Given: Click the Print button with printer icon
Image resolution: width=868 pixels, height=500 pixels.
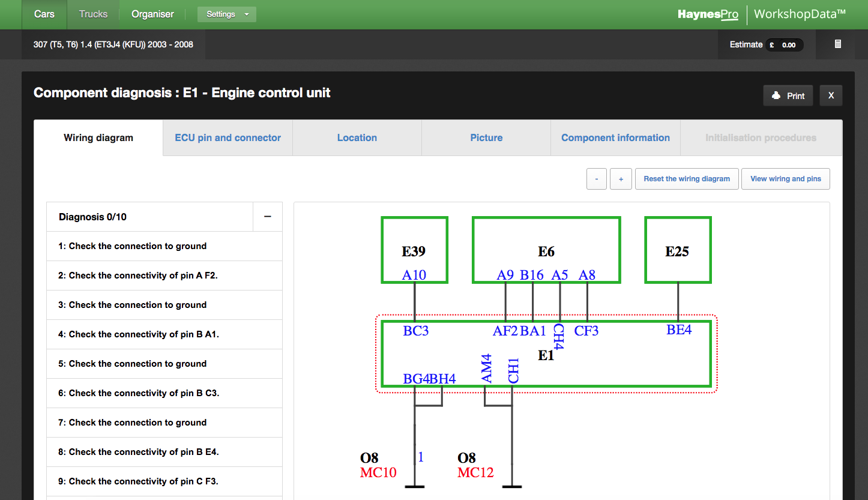Looking at the screenshot, I should tap(788, 95).
